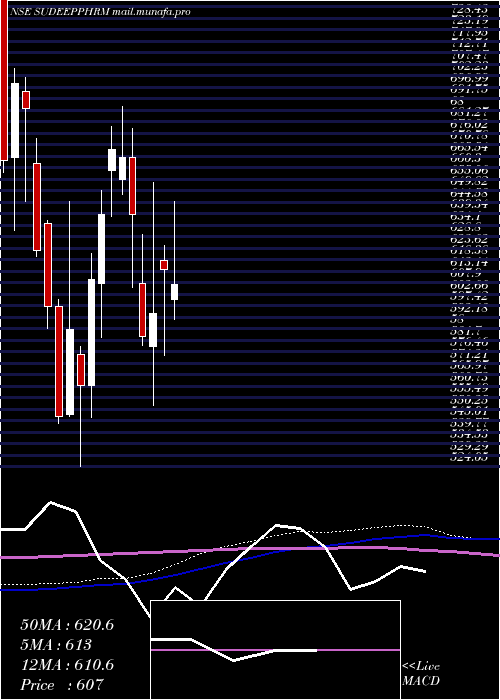Click the 50MA : 620.6 value
Image resolution: width=500 pixels, height=700 pixels.
[x=67, y=625]
